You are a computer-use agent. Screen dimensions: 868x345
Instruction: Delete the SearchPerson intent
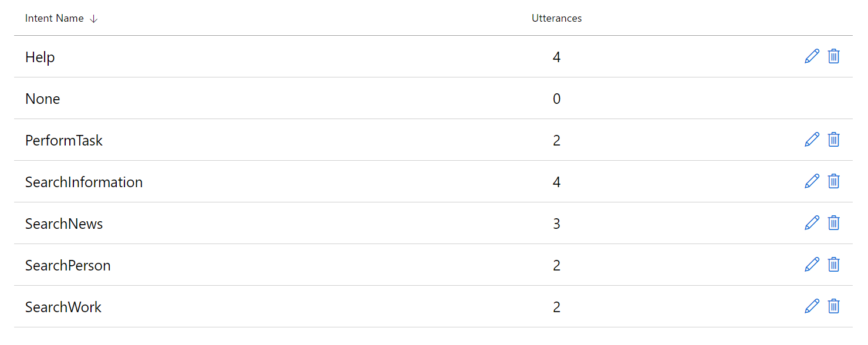[833, 265]
